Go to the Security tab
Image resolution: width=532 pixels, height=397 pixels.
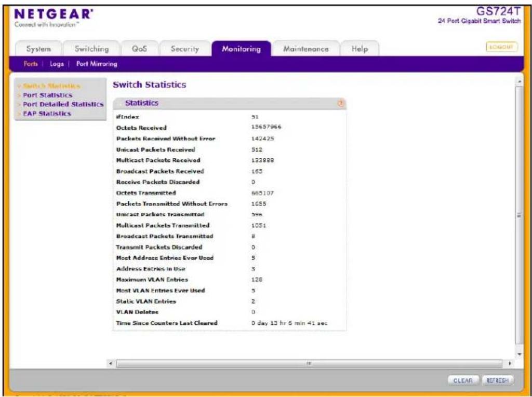pyautogui.click(x=184, y=49)
